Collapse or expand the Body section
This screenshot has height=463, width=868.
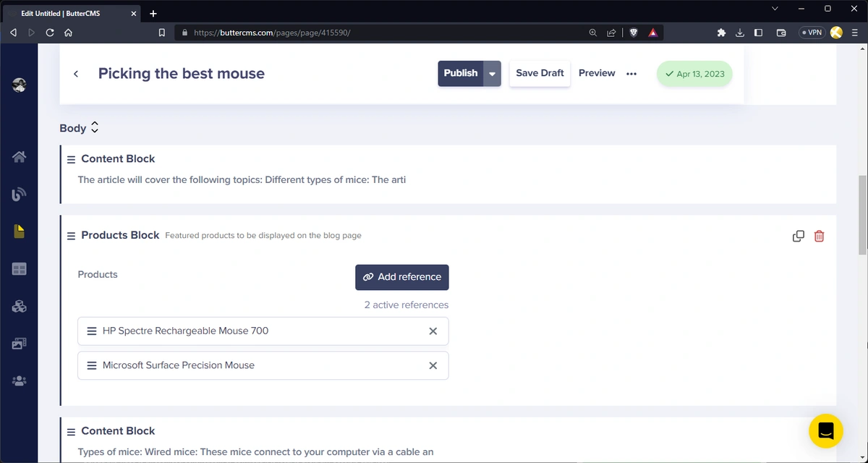coord(95,128)
